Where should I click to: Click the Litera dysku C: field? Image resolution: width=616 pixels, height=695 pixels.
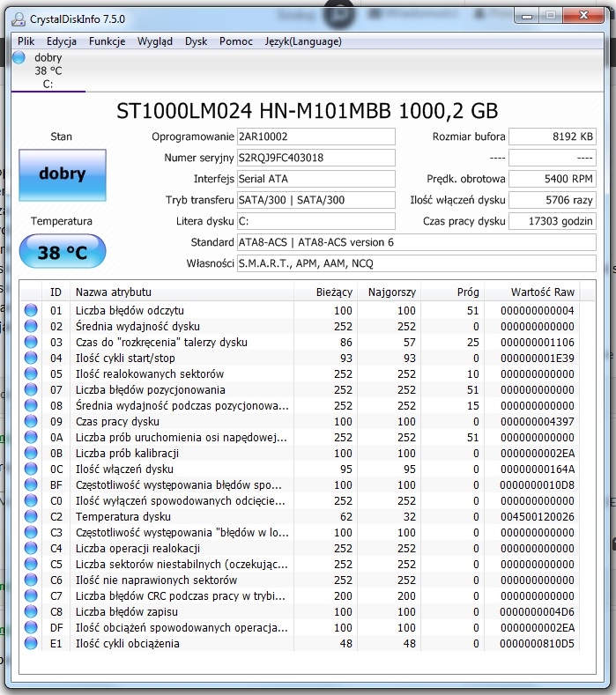316,221
